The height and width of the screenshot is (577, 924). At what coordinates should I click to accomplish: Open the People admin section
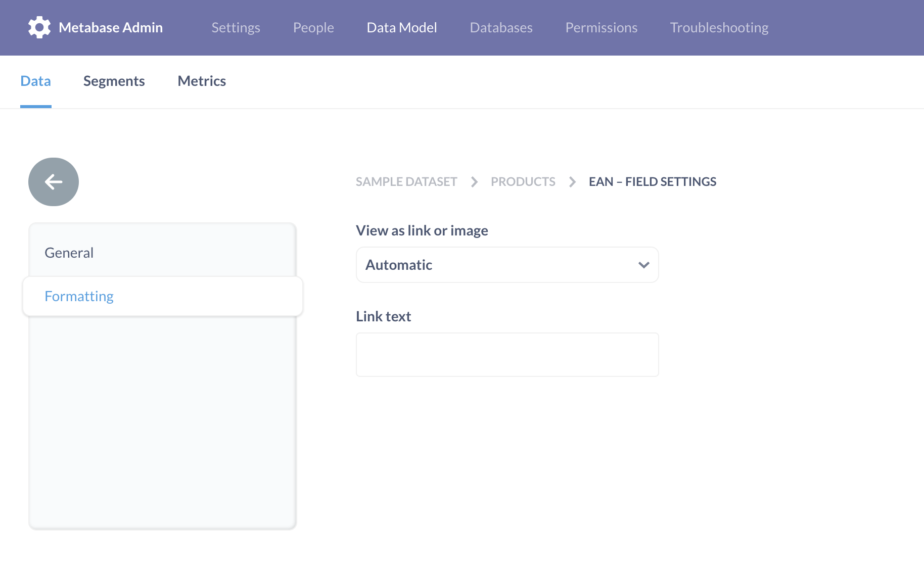click(313, 28)
